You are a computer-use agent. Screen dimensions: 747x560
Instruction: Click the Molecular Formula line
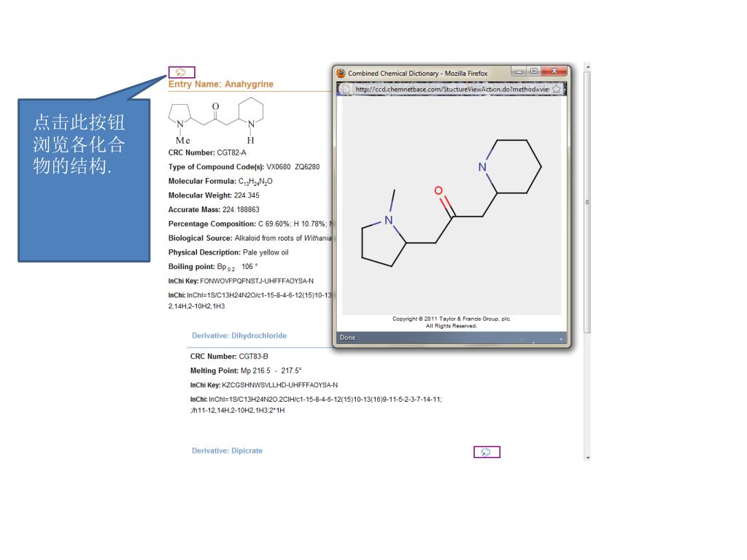(x=220, y=182)
